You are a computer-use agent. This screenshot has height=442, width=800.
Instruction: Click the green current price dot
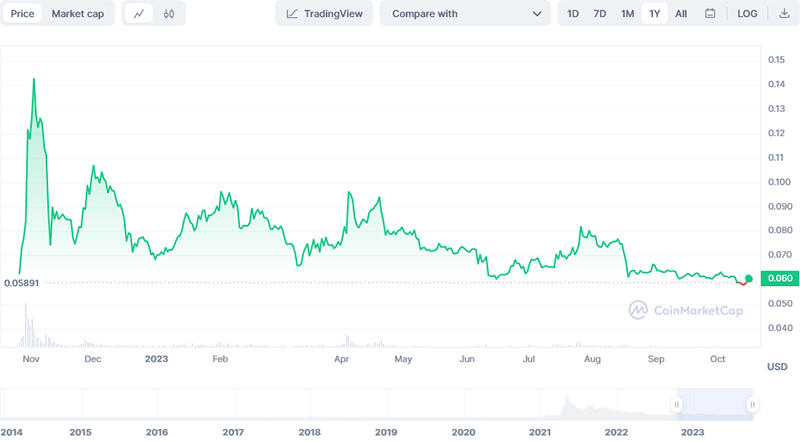748,278
